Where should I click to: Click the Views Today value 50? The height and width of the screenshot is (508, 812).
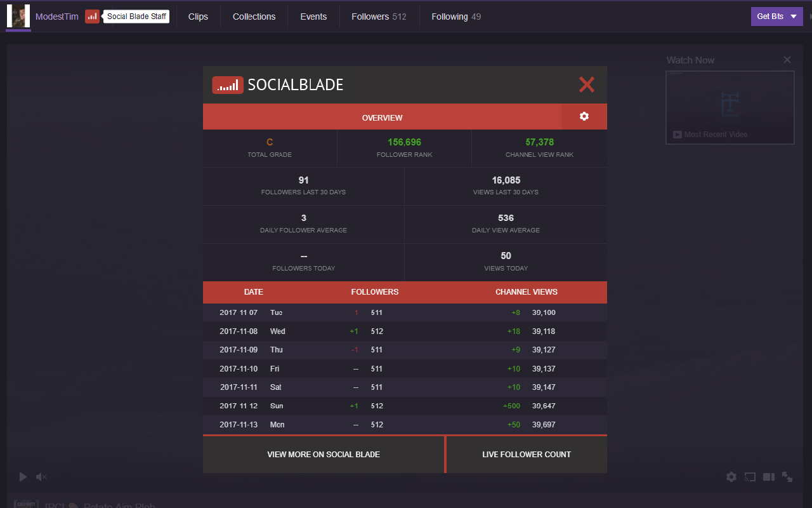point(506,256)
